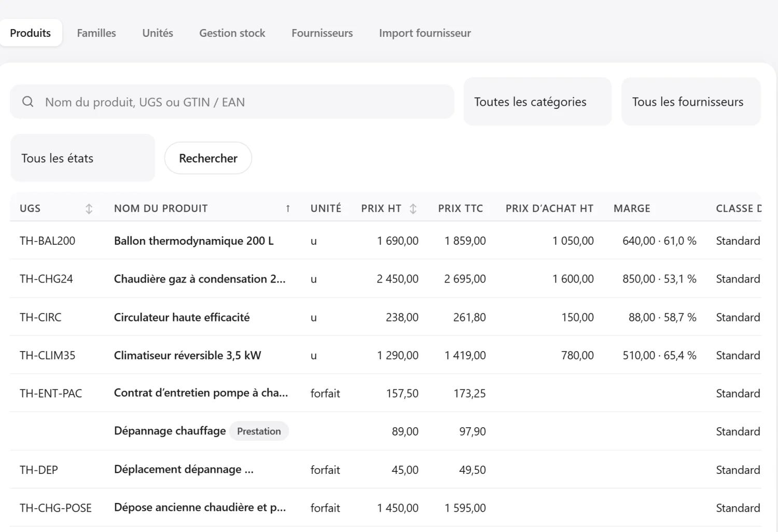Click the price 157,50 HT
778x532 pixels.
(402, 394)
